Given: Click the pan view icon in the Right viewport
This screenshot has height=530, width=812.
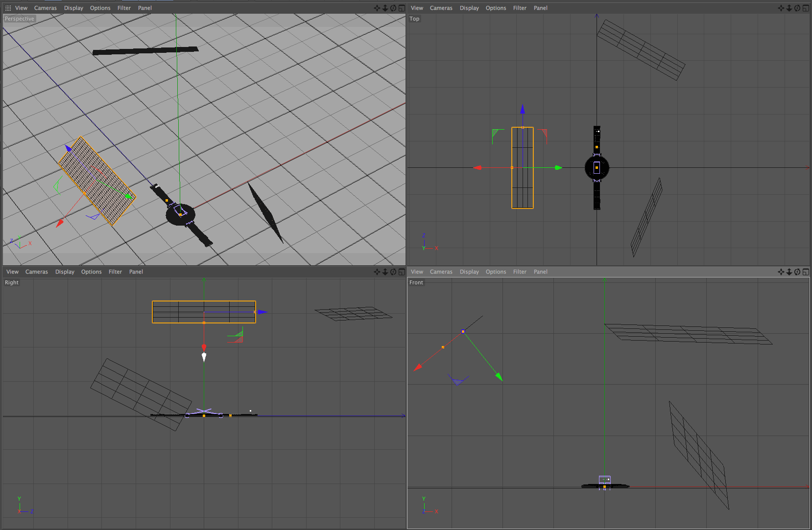Looking at the screenshot, I should pos(377,272).
